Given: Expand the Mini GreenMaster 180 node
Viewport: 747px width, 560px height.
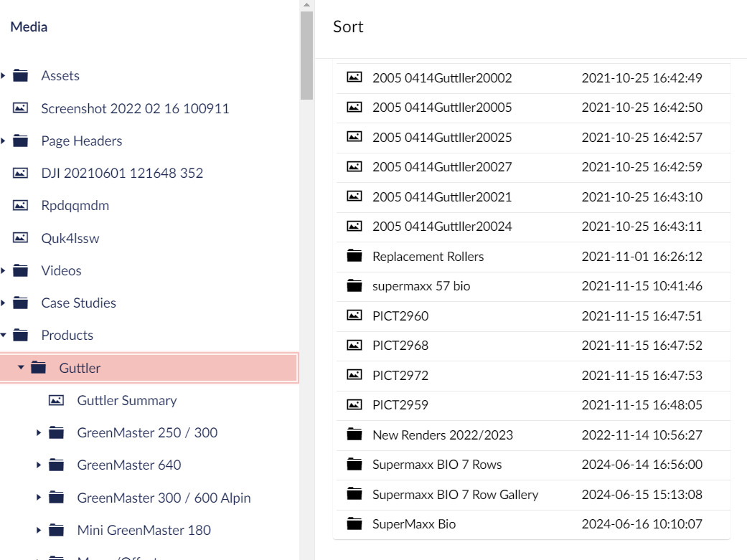Looking at the screenshot, I should (39, 531).
